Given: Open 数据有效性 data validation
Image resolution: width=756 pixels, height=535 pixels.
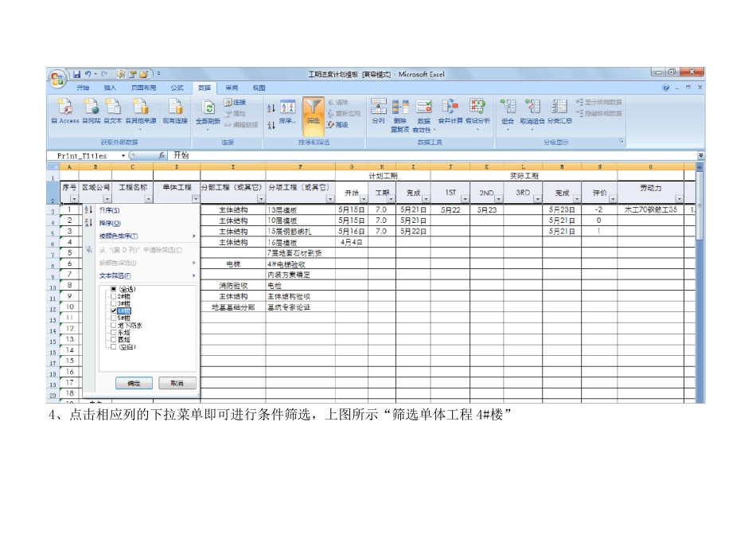Looking at the screenshot, I should point(423,115).
